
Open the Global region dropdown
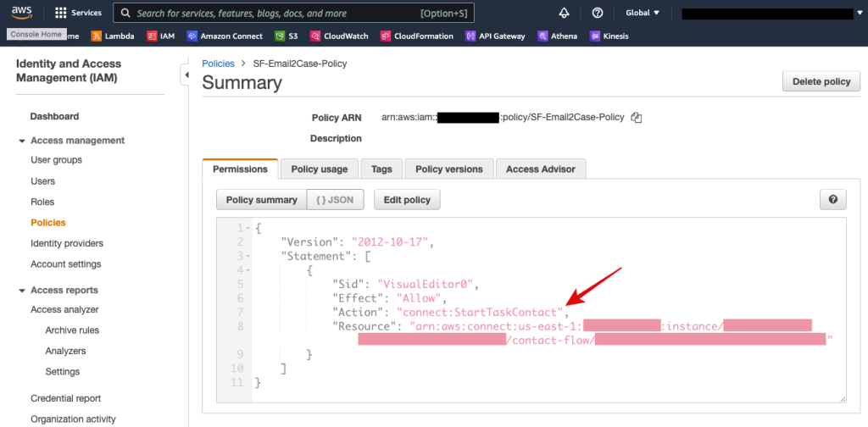coord(643,13)
